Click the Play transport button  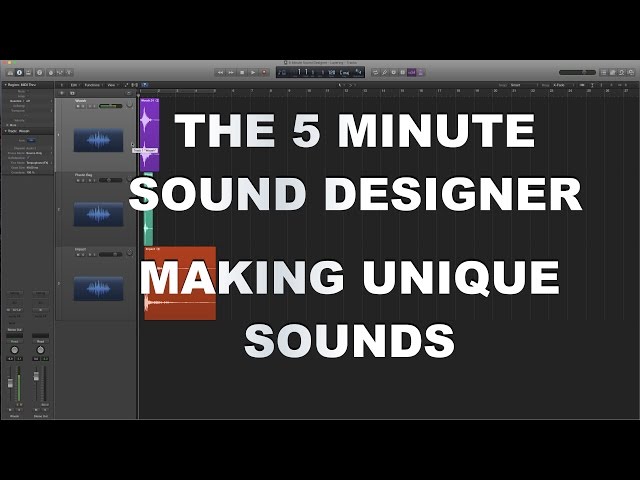click(x=253, y=73)
